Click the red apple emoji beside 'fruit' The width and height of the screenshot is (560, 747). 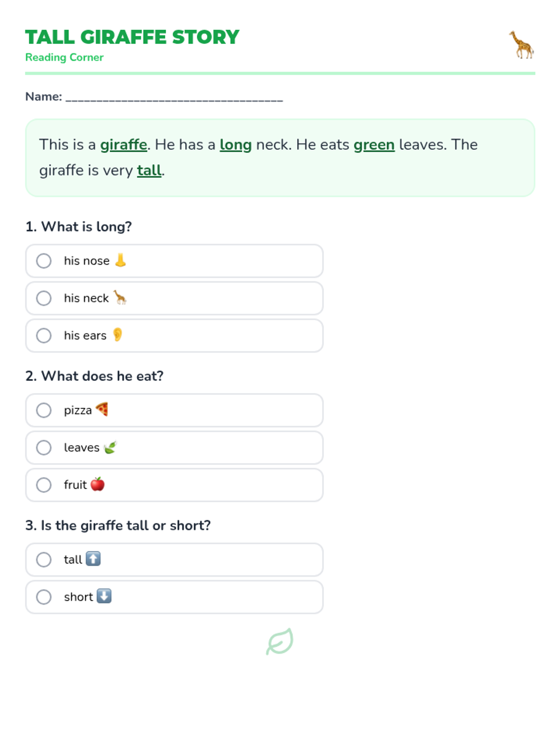[x=98, y=484]
